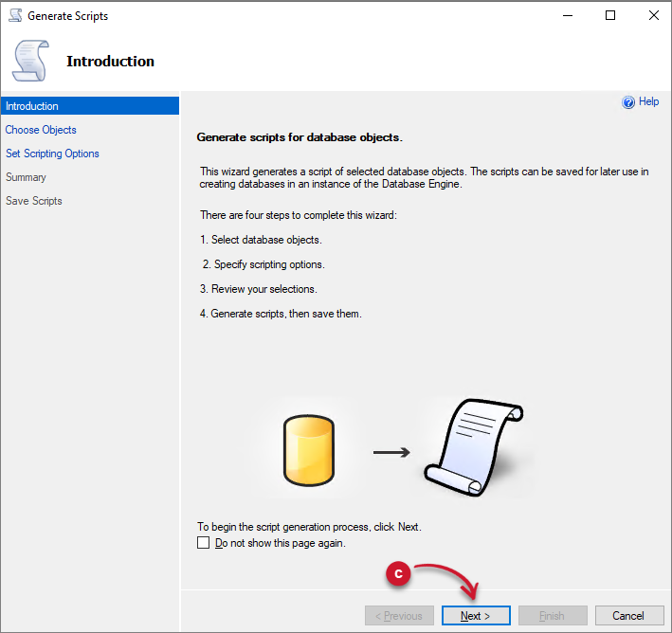Viewport: 672px width, 633px height.
Task: Select the Summary step
Action: coord(26,177)
